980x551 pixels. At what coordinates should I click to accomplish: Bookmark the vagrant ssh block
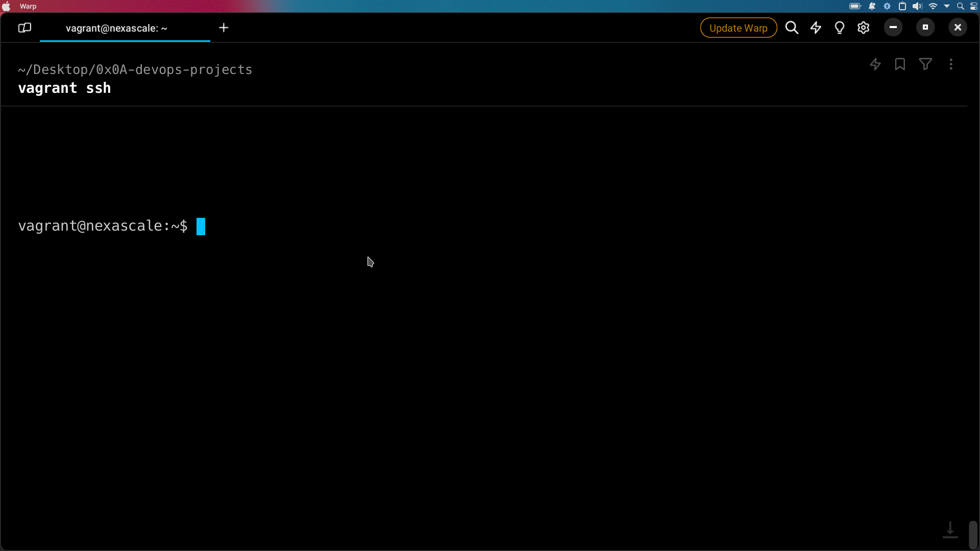pyautogui.click(x=900, y=64)
